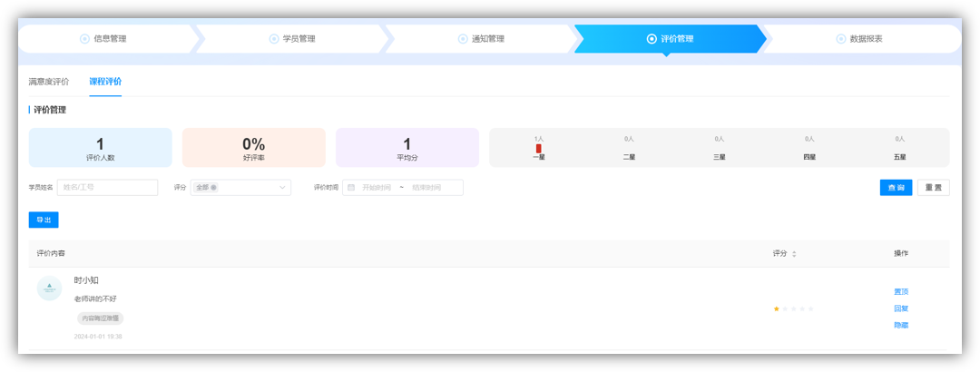Click the reviewer name 时小知
The image size is (980, 372).
point(86,280)
